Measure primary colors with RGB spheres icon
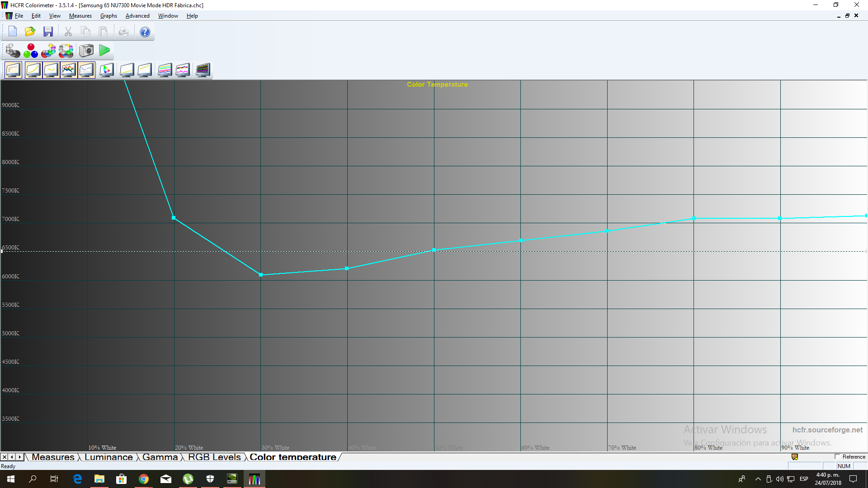This screenshot has height=488, width=868. (x=31, y=51)
